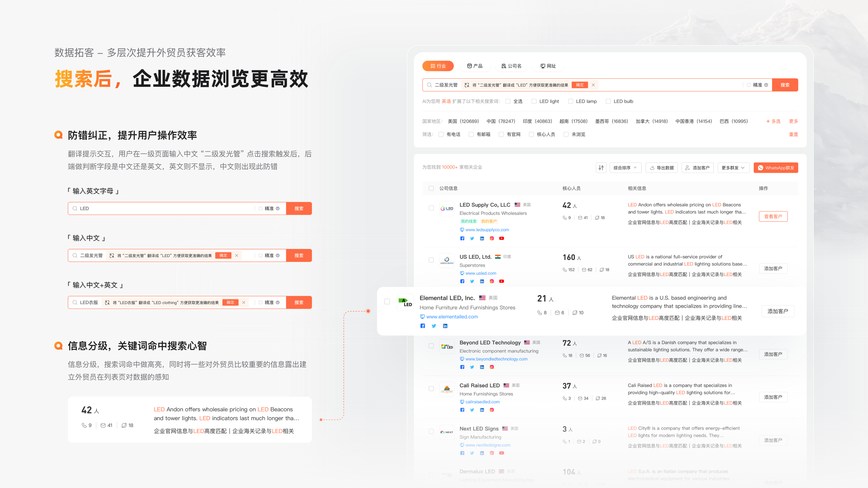Image resolution: width=868 pixels, height=488 pixels.
Task: Open caliraisedled.com website link
Action: coord(482,402)
